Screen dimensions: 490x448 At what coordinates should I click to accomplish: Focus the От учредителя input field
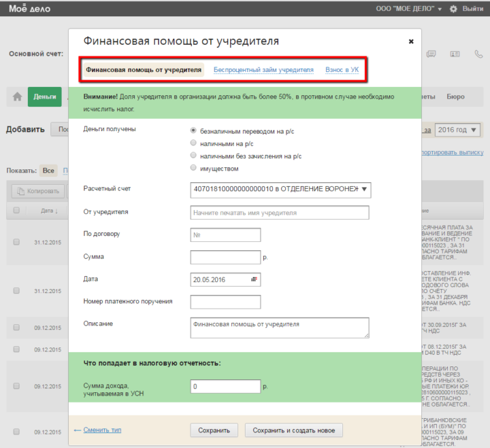tap(280, 213)
